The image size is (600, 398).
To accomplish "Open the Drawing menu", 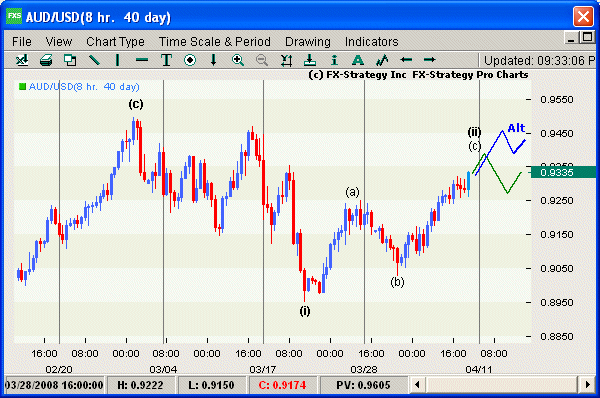I will click(x=308, y=42).
